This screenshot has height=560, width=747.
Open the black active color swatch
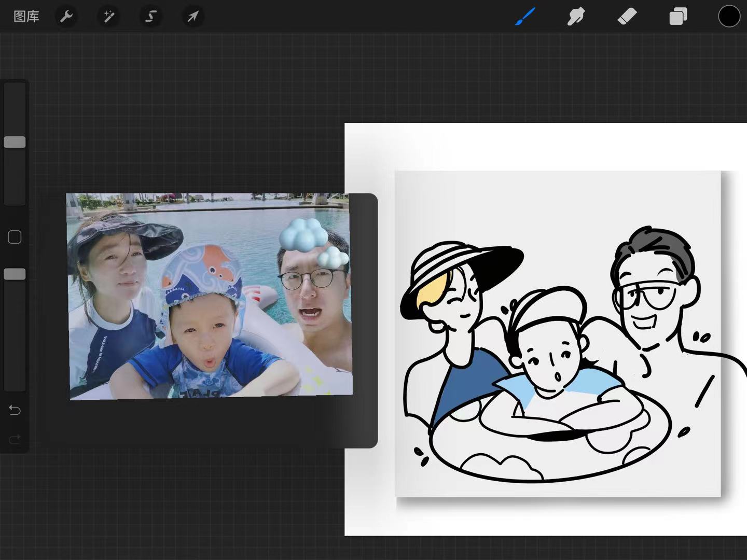pos(729,17)
